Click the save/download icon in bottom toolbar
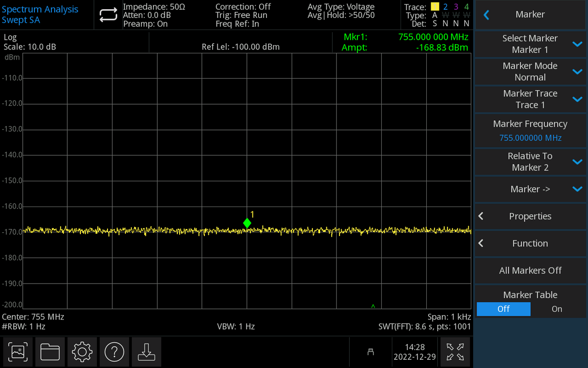The height and width of the screenshot is (368, 588). point(146,352)
